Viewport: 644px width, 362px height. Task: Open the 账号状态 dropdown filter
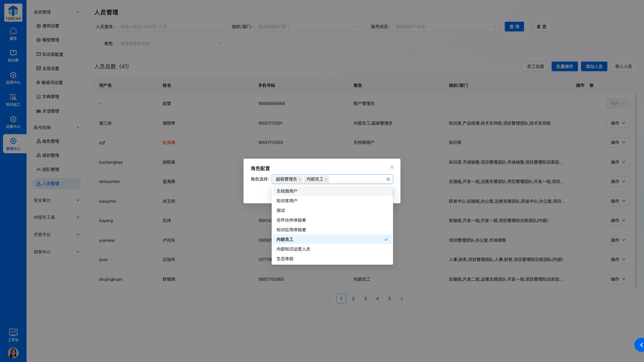point(446,27)
